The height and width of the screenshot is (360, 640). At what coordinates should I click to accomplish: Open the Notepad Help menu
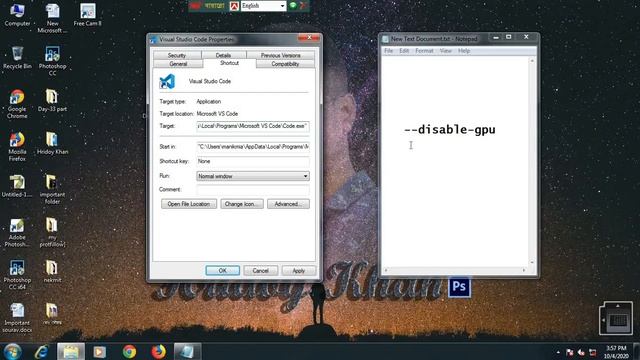point(464,51)
